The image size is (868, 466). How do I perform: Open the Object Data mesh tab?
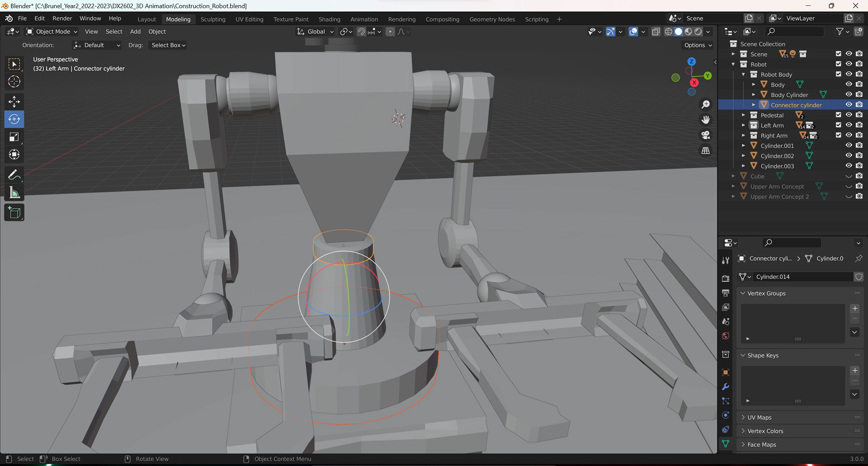point(726,444)
